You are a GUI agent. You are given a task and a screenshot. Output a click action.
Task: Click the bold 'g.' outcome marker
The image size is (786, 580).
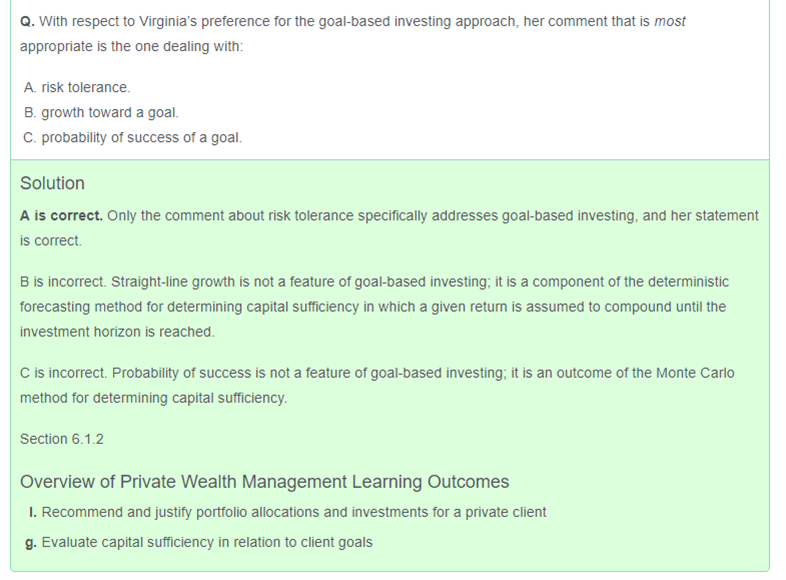tap(31, 542)
